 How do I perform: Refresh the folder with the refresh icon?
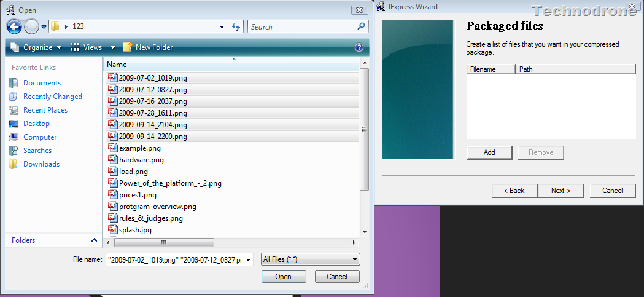click(x=236, y=26)
